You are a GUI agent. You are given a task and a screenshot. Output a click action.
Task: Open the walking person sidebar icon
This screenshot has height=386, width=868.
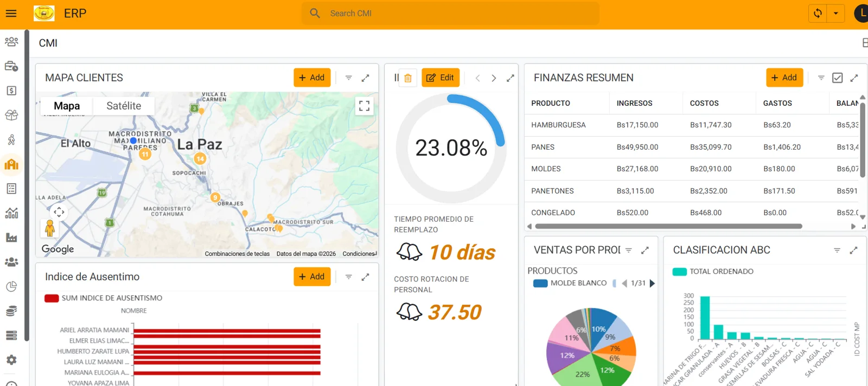[11, 140]
